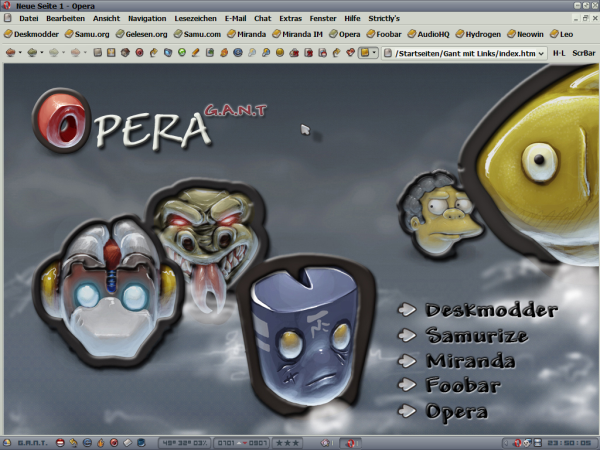Click the brown cube Home icon in toolbar
The image size is (600, 450).
pos(125,53)
